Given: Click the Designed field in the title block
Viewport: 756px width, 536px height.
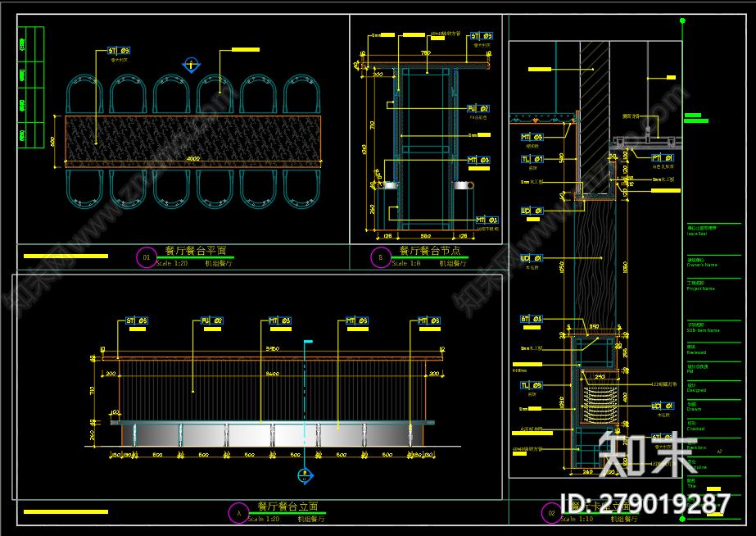Looking at the screenshot, I should click(x=696, y=390).
